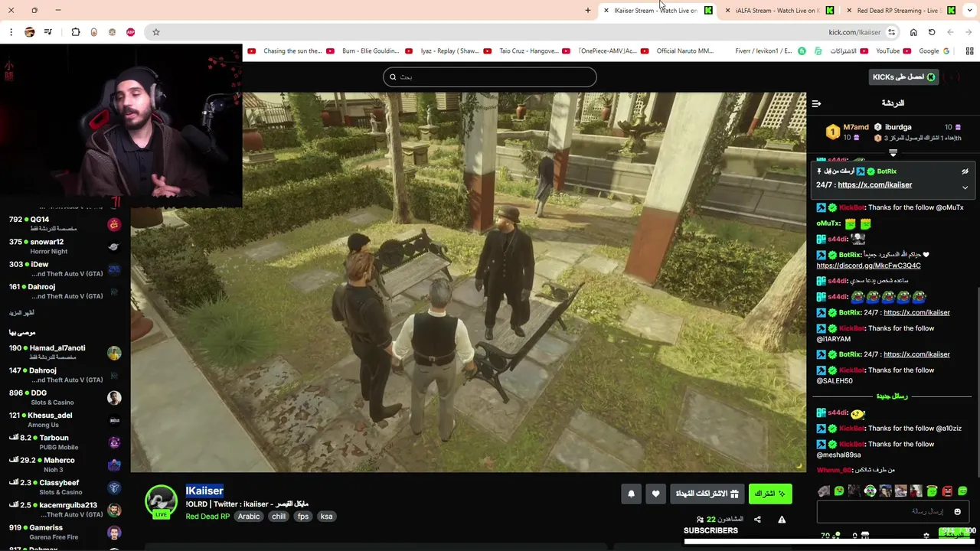980x551 pixels.
Task: Open QG14 channel in the sidebar
Action: click(65, 223)
